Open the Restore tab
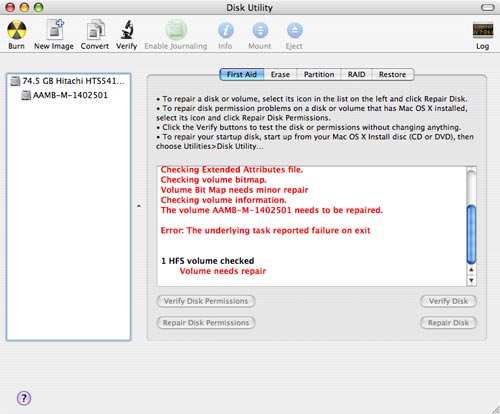Image resolution: width=500 pixels, height=414 pixels. (393, 74)
